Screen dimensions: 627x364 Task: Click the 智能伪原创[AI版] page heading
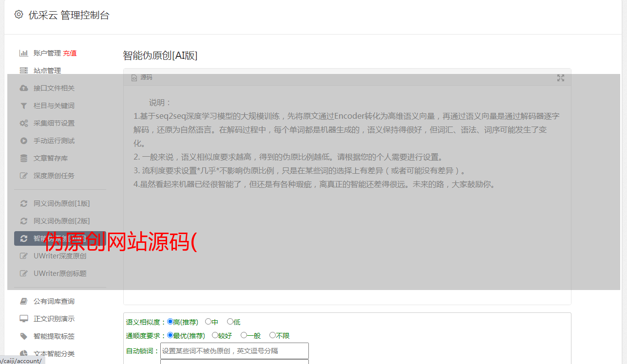(160, 55)
